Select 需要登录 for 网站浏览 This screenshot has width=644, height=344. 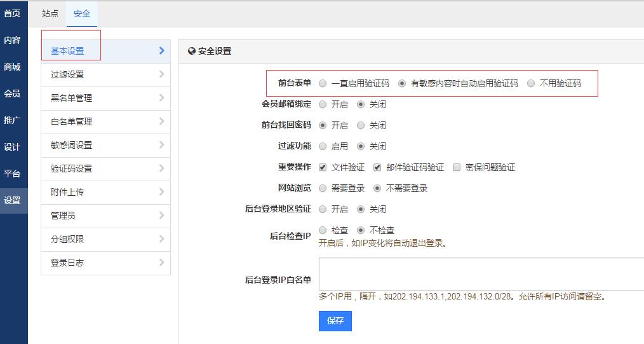click(x=323, y=188)
